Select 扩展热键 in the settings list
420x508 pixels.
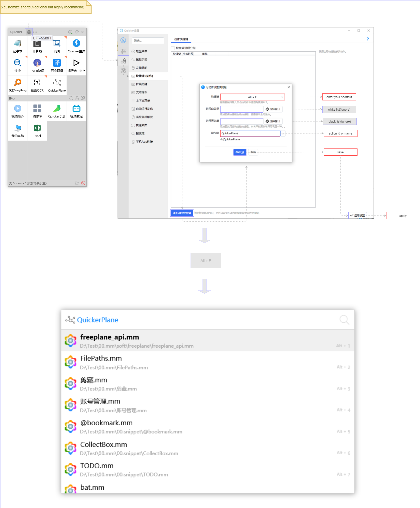pos(148,84)
